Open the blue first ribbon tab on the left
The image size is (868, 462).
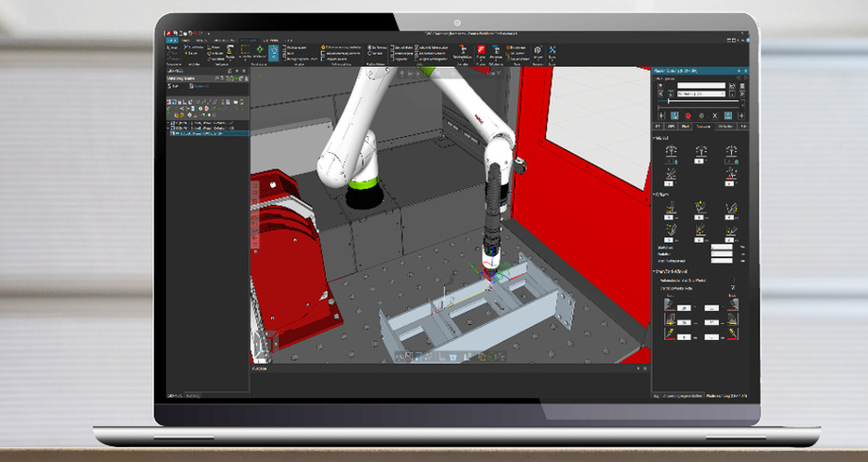[172, 41]
